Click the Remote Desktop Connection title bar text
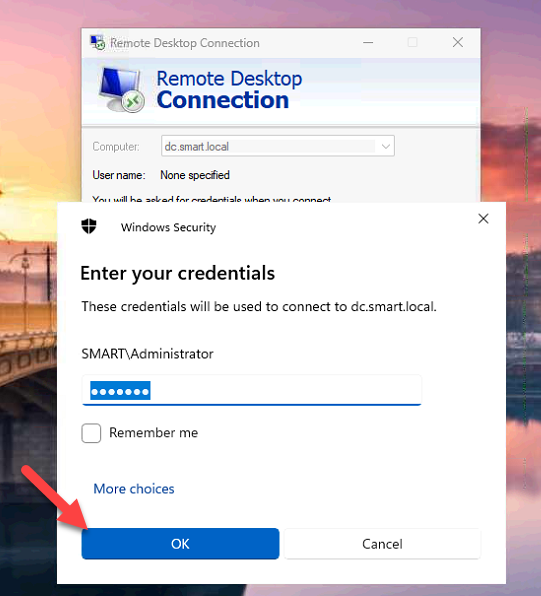This screenshot has height=596, width=541. (x=185, y=43)
